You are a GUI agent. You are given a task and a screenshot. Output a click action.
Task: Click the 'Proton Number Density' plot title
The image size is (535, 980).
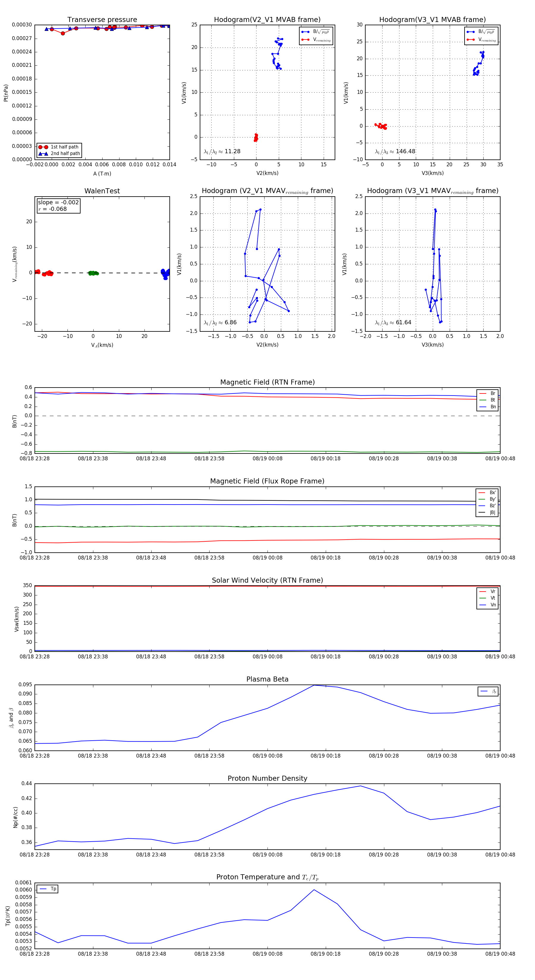[x=267, y=778]
